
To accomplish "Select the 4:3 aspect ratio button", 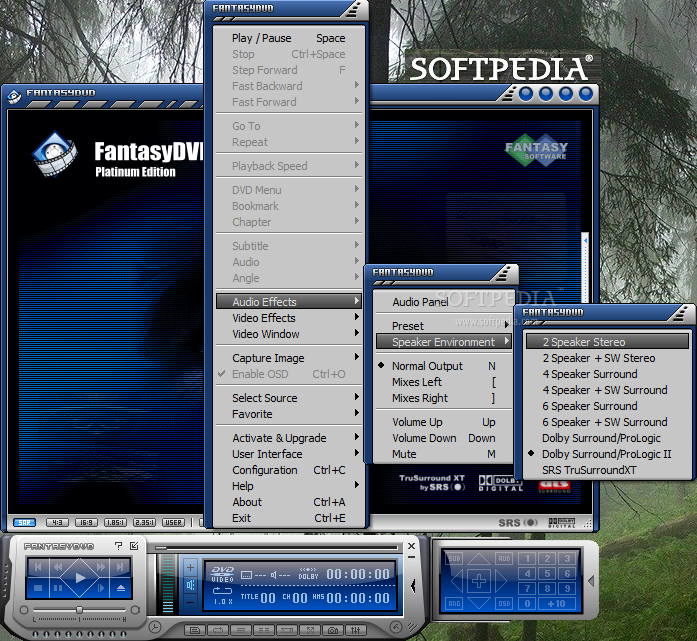I will point(57,522).
